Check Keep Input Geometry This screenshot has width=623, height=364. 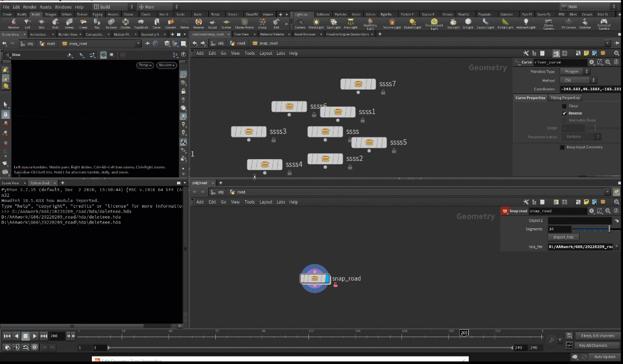[x=561, y=147]
